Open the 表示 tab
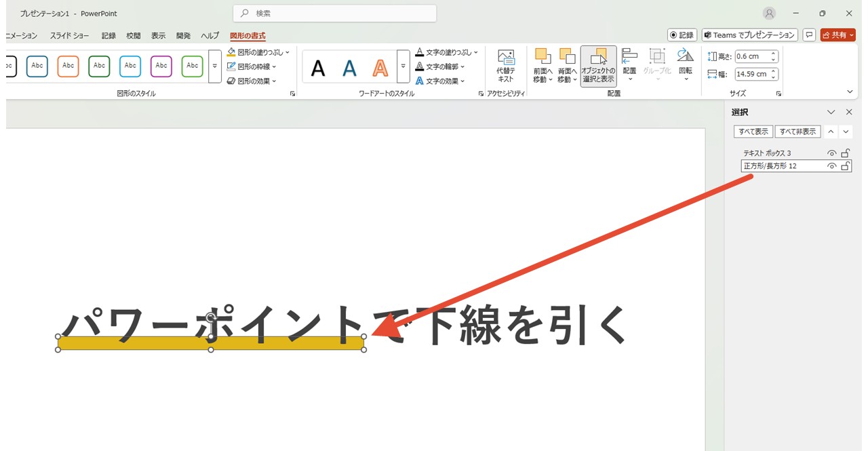The image size is (868, 451). pos(158,36)
